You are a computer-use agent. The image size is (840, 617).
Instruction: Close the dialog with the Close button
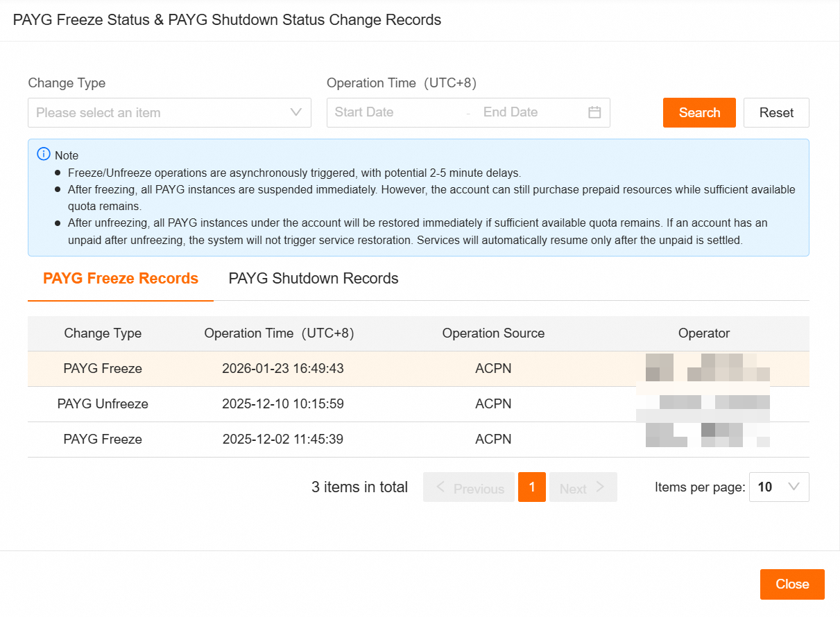pyautogui.click(x=792, y=584)
